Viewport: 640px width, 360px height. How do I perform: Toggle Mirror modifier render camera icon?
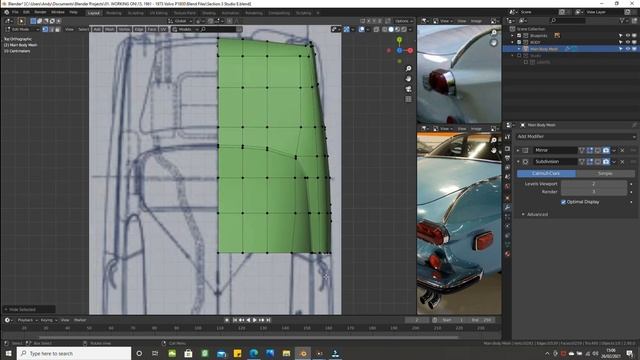[x=606, y=150]
